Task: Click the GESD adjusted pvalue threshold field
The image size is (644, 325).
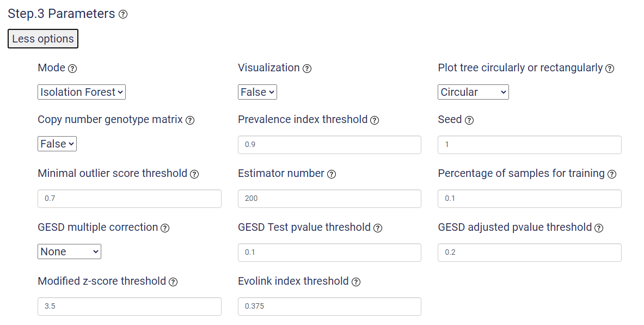Action: coord(530,252)
